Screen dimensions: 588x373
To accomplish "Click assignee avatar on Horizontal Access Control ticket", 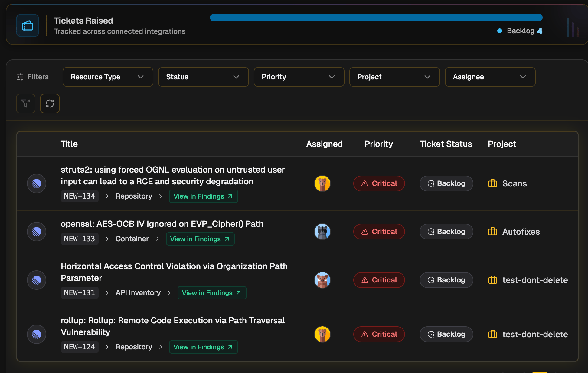I will 322,280.
